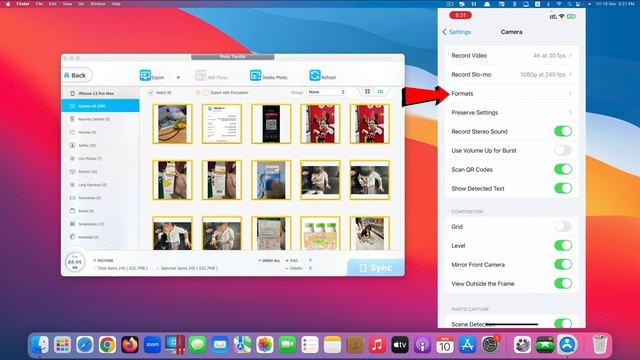
Task: Open the Help menu
Action: point(116,4)
